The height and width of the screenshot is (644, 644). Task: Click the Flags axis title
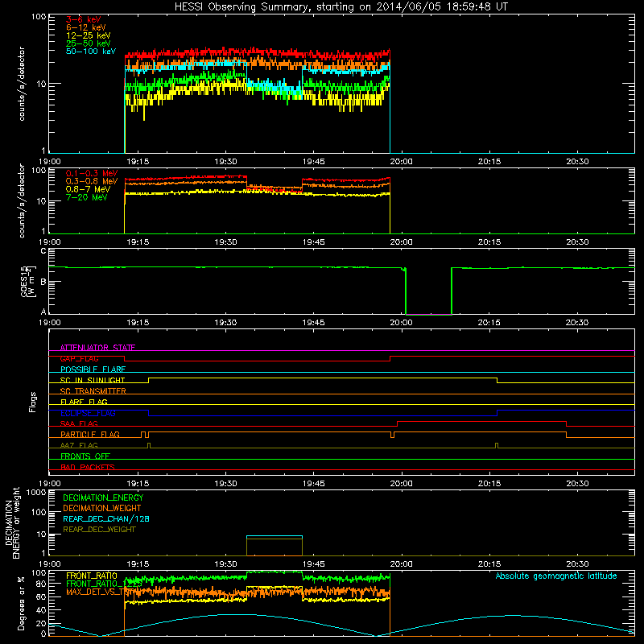(x=33, y=402)
